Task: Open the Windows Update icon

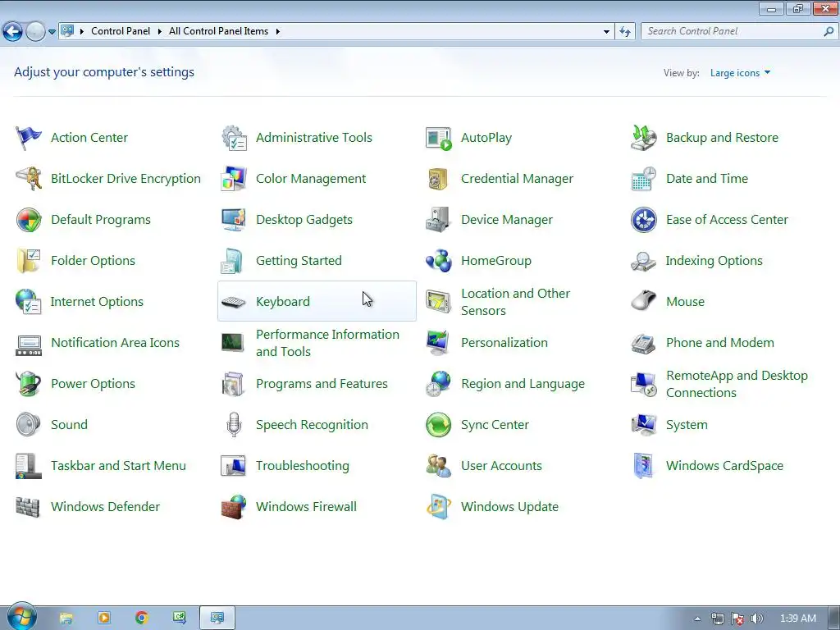Action: click(439, 507)
